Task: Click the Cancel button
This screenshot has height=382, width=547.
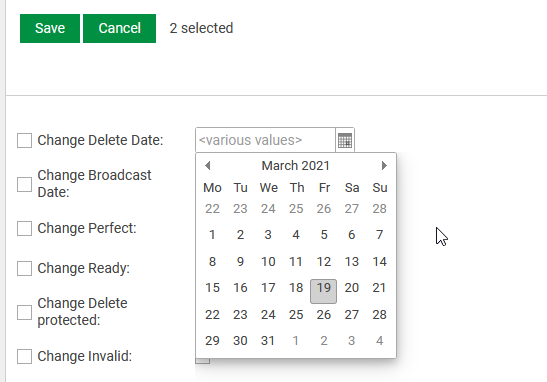Action: coord(119,28)
